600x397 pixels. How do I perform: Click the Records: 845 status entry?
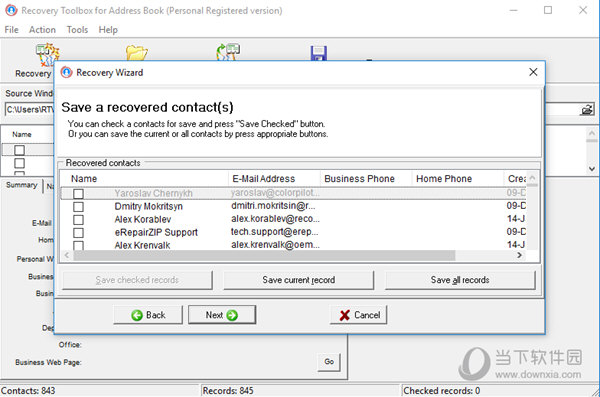point(228,391)
